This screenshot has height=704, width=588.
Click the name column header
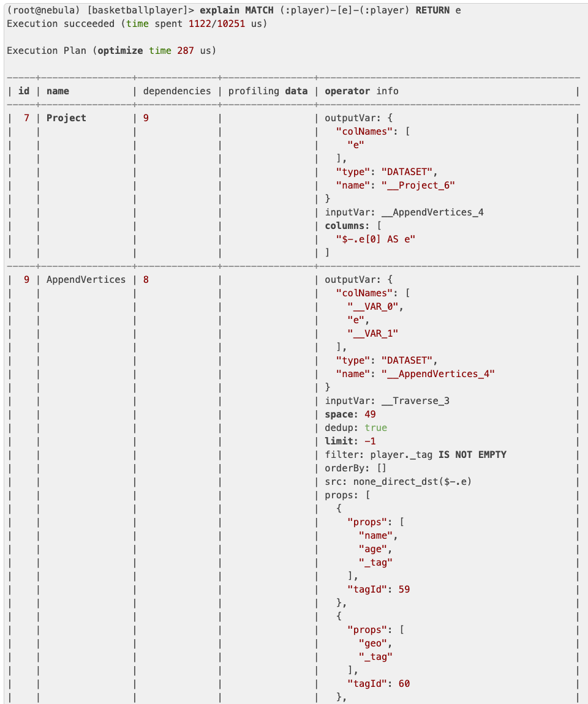(58, 91)
